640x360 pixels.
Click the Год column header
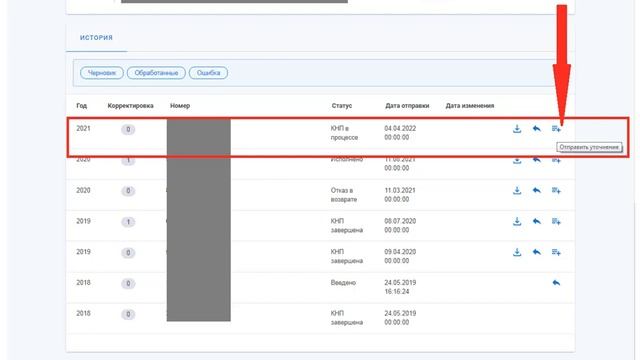click(82, 106)
